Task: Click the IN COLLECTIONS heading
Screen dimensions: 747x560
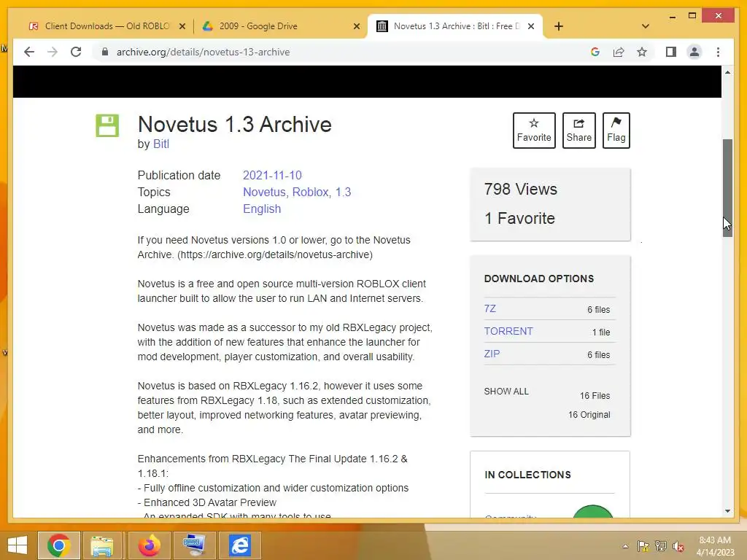Action: [x=527, y=475]
